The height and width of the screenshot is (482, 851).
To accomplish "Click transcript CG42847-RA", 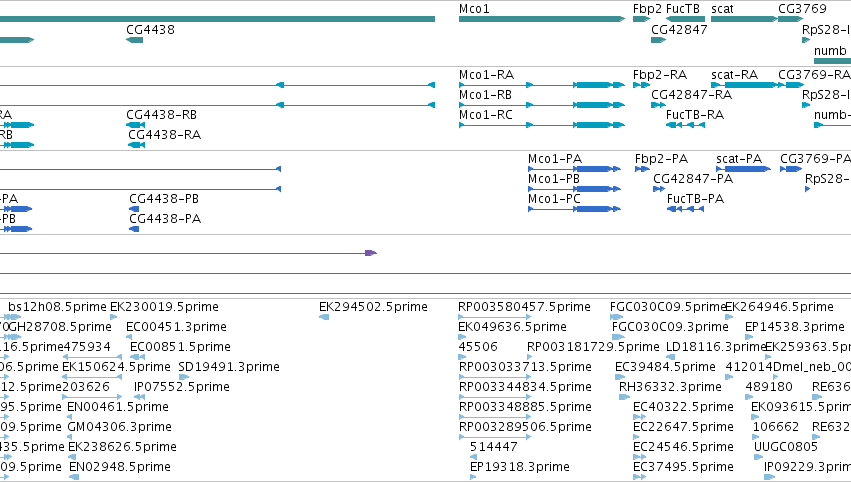I will [658, 105].
